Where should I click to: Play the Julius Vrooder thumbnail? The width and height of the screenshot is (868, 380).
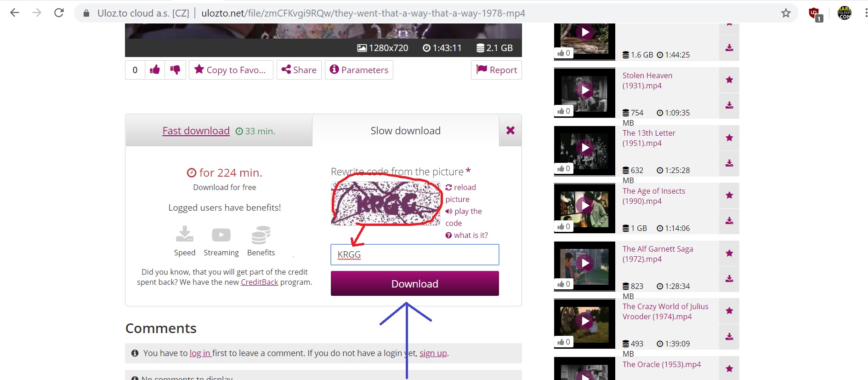pos(584,321)
